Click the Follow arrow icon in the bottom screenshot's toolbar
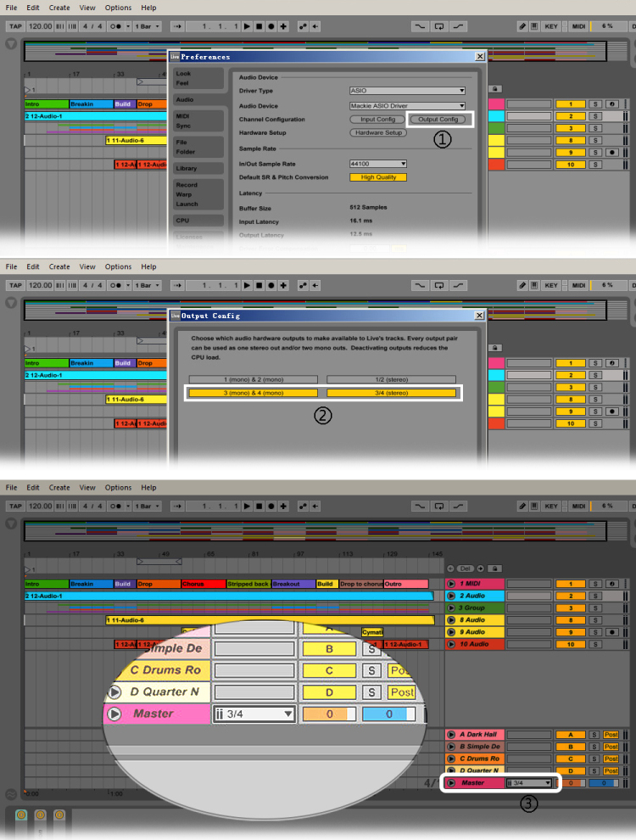 point(178,507)
